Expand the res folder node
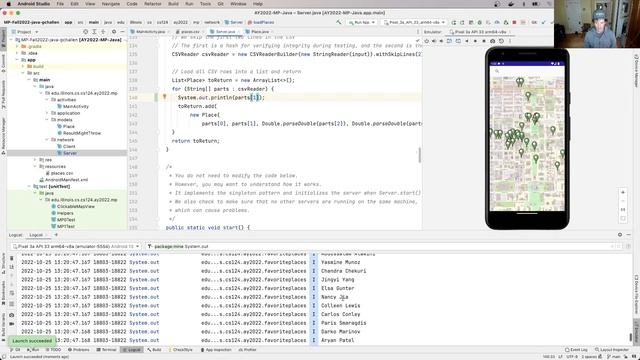 point(35,160)
